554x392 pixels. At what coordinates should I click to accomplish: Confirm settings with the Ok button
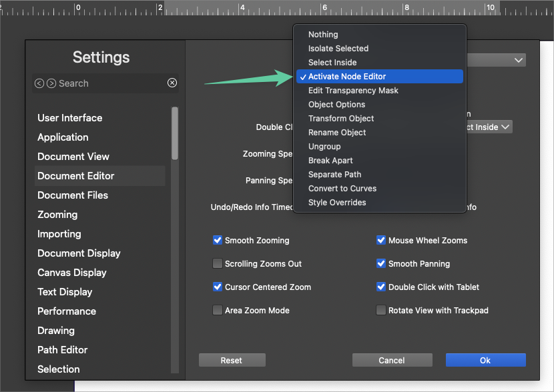(485, 360)
